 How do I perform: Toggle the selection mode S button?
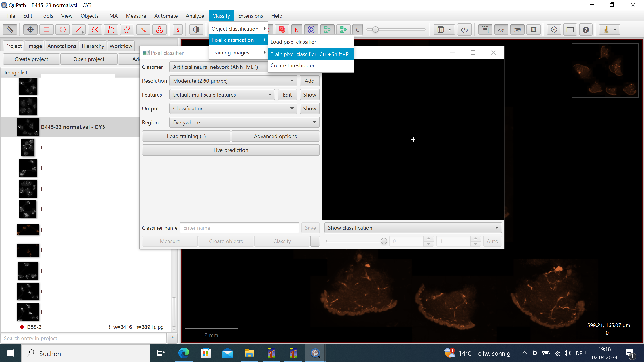178,29
